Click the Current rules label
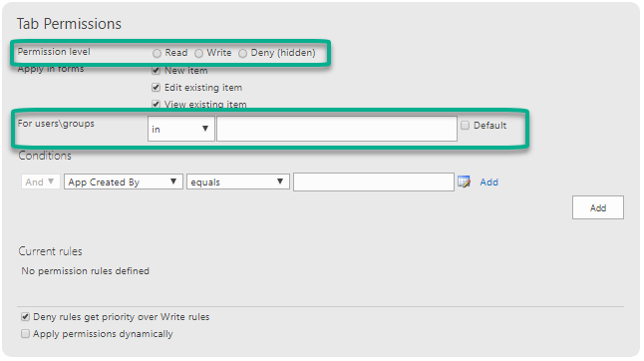 (50, 251)
